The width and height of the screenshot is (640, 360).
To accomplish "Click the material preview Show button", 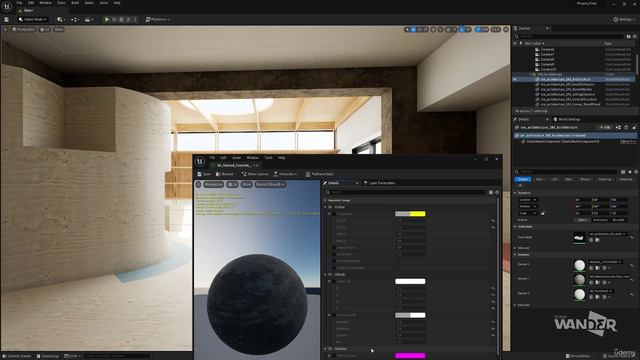I will tap(247, 184).
